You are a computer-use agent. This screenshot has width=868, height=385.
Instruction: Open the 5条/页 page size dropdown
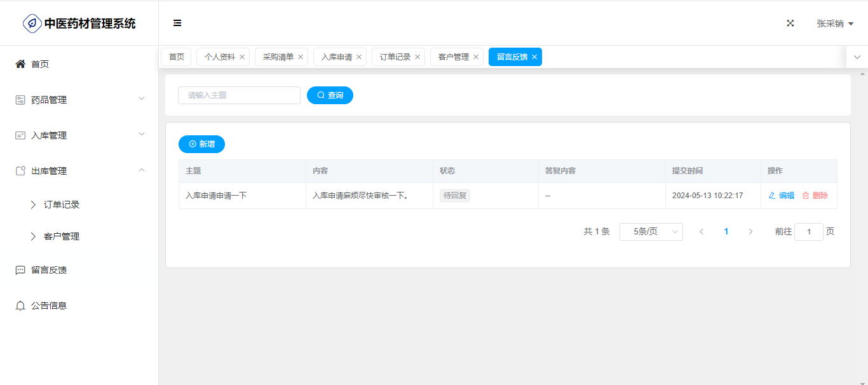(651, 232)
